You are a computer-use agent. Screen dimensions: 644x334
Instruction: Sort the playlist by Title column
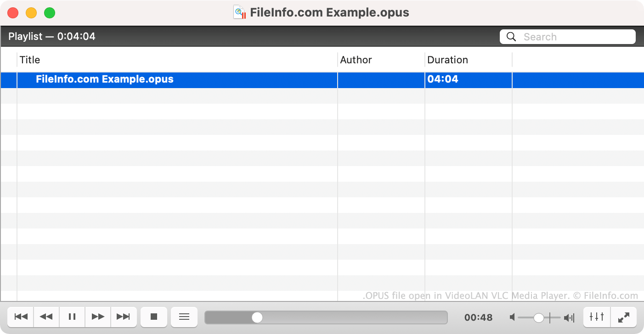pyautogui.click(x=177, y=60)
